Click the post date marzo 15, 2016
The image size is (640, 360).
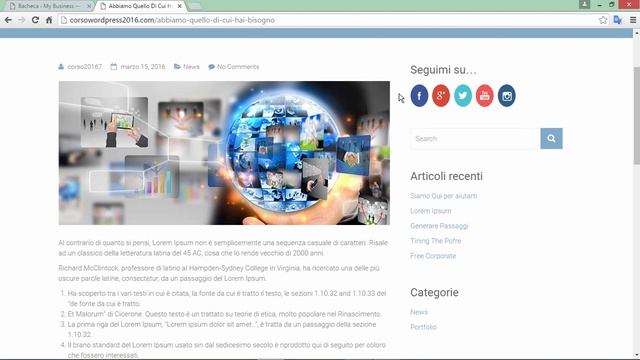[x=143, y=67]
